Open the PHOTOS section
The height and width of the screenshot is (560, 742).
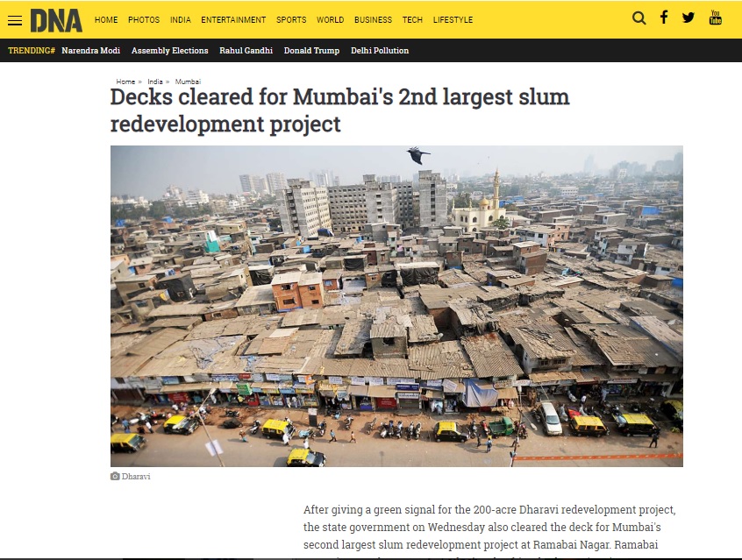tap(144, 20)
